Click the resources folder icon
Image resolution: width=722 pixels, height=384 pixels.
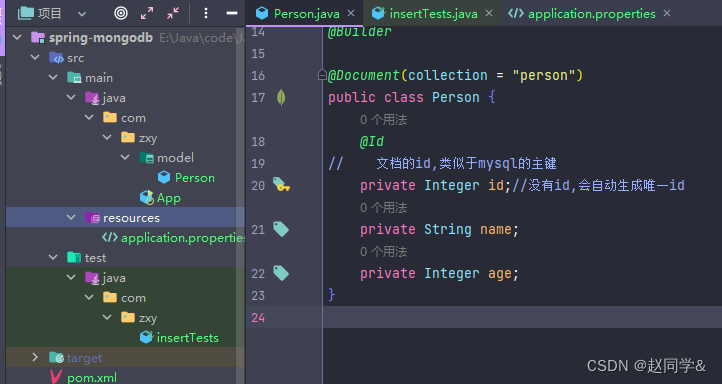tap(92, 217)
